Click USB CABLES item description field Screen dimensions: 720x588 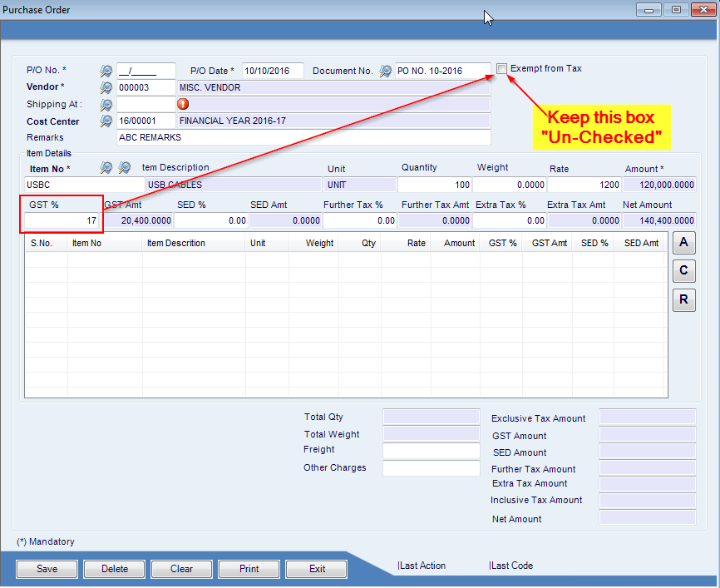[234, 185]
